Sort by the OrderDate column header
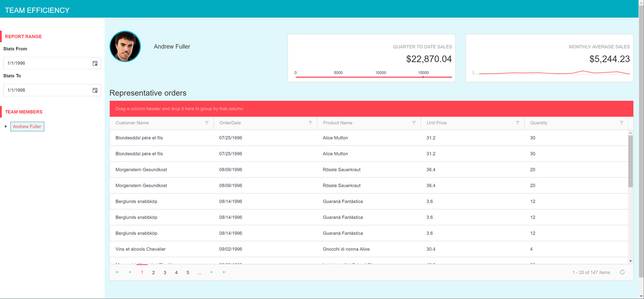 click(x=230, y=123)
